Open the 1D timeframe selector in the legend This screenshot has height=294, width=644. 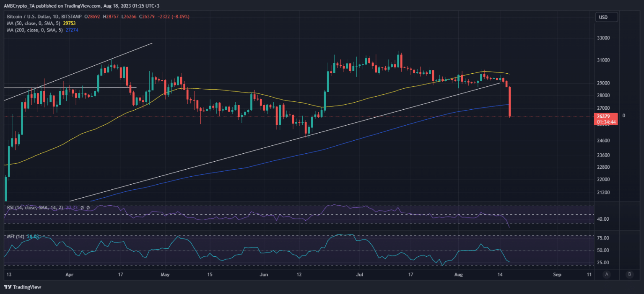[55, 17]
